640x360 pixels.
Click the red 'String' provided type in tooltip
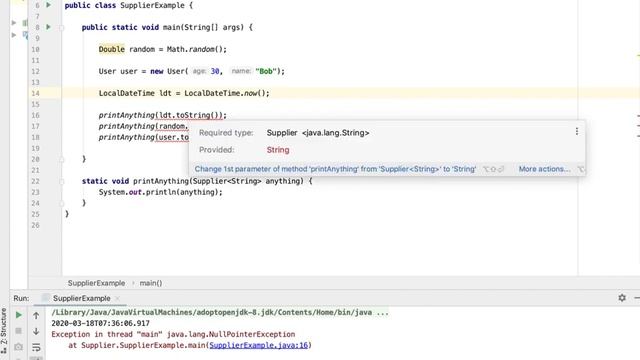(x=278, y=150)
